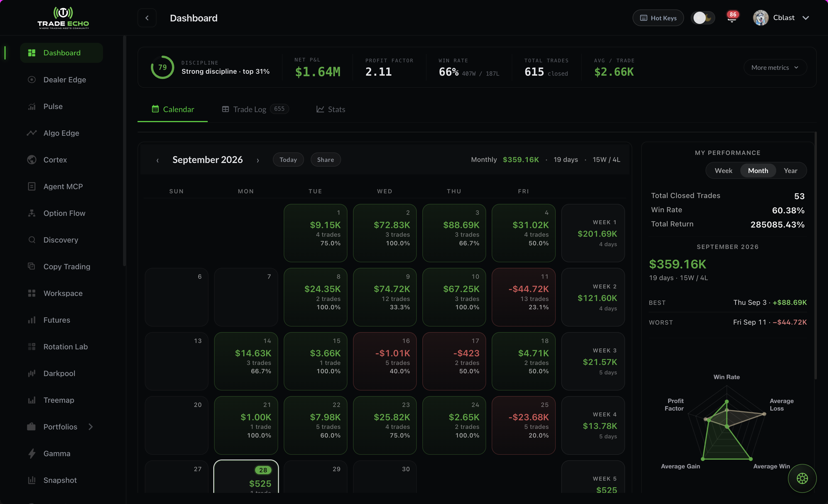Expand the More metrics dropdown
This screenshot has width=828, height=504.
coord(775,68)
